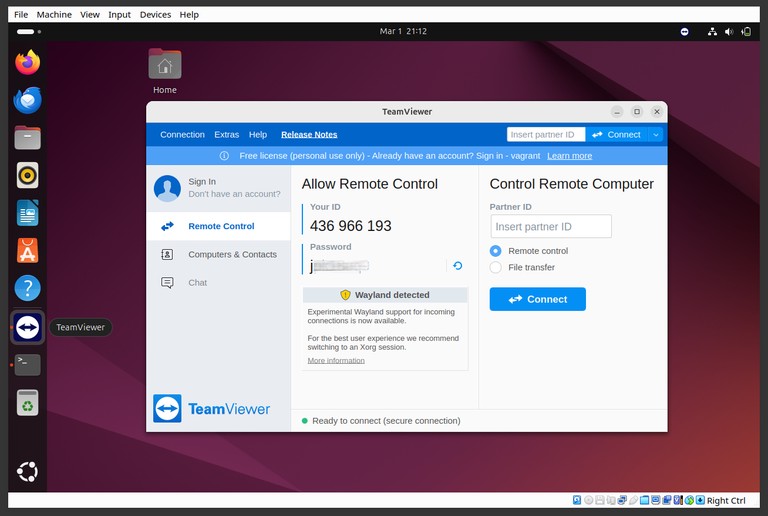Open the Release Notes link
The image size is (768, 516).
click(309, 135)
